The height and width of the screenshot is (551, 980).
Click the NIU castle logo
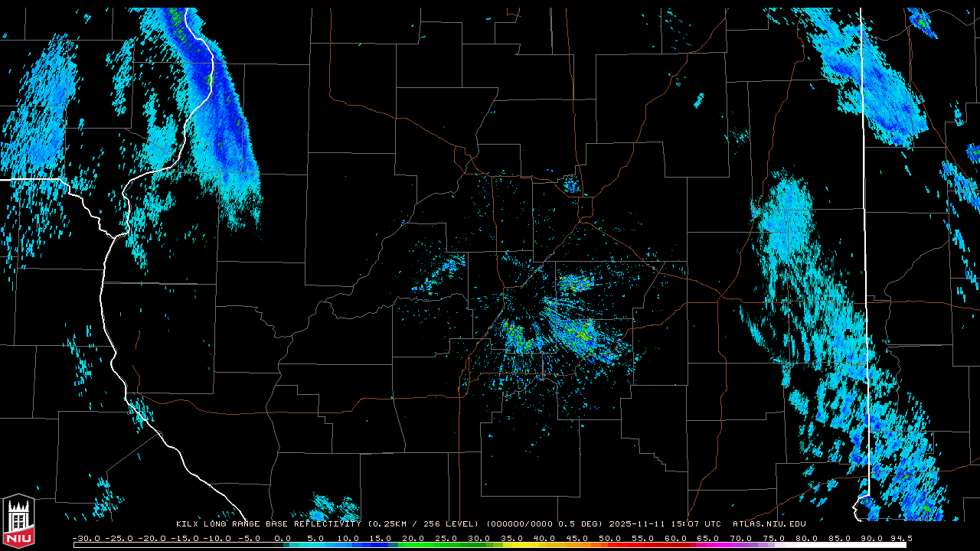18,521
